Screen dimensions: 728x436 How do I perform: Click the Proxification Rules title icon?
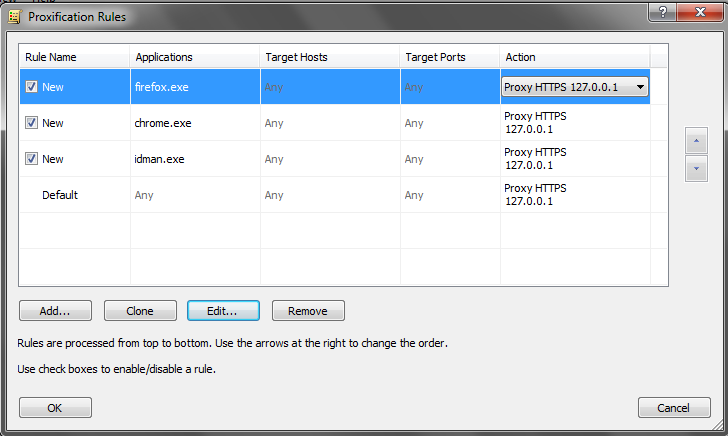coord(14,17)
